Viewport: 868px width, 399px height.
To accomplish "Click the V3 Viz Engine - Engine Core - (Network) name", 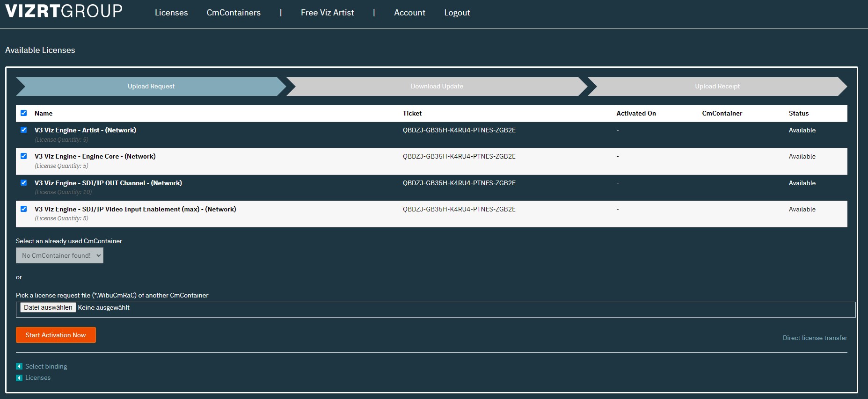I will tap(95, 156).
